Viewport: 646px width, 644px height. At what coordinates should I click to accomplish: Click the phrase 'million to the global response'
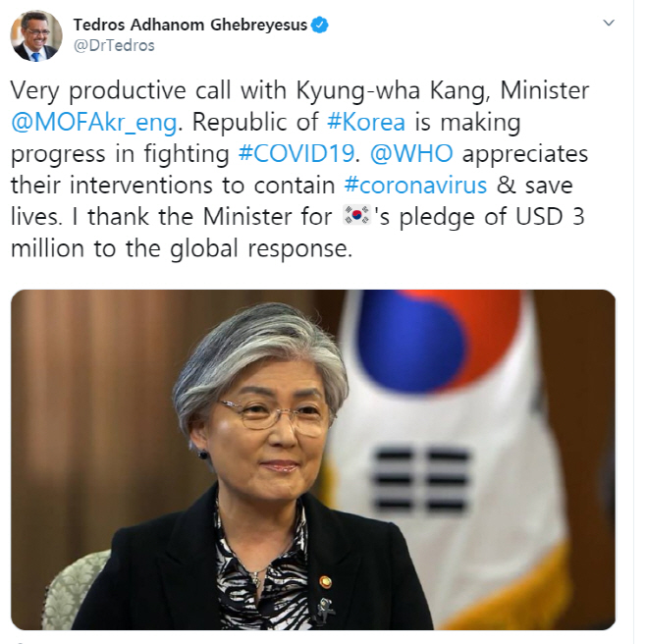coord(182,249)
